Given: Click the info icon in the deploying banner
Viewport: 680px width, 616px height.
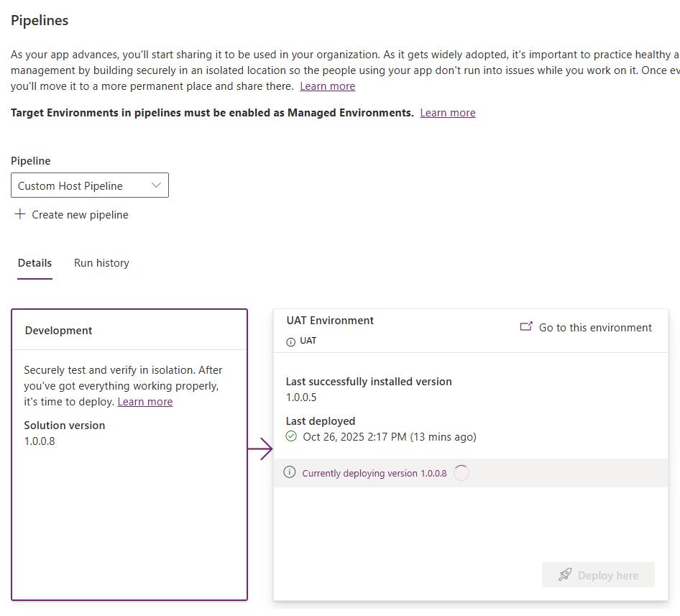Looking at the screenshot, I should point(290,472).
